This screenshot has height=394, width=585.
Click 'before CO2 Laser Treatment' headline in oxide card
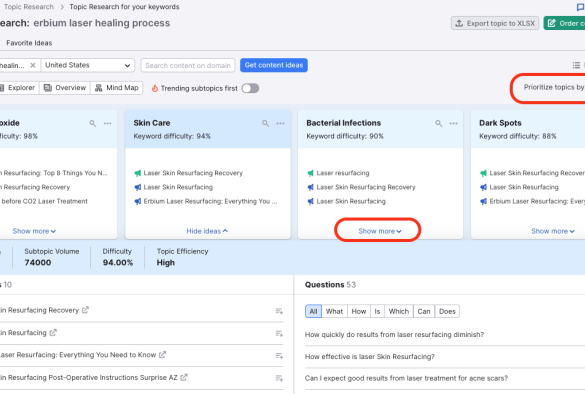[44, 201]
